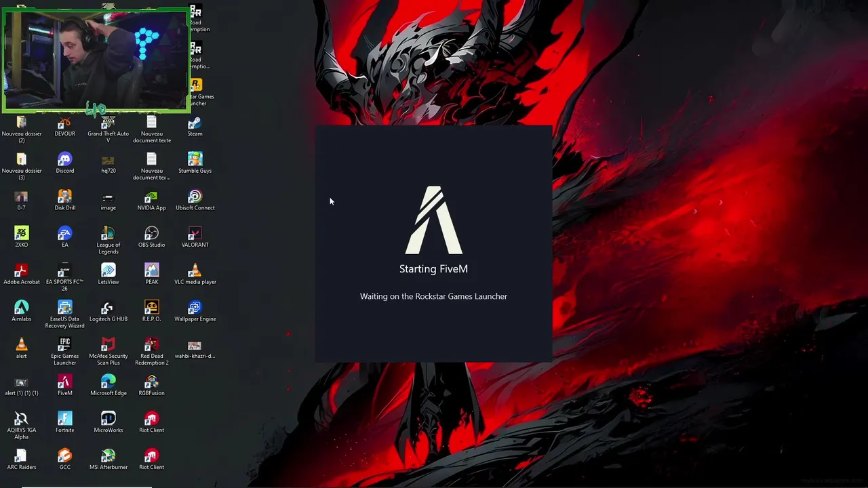Open the OBS Studio icon

pyautogui.click(x=151, y=238)
